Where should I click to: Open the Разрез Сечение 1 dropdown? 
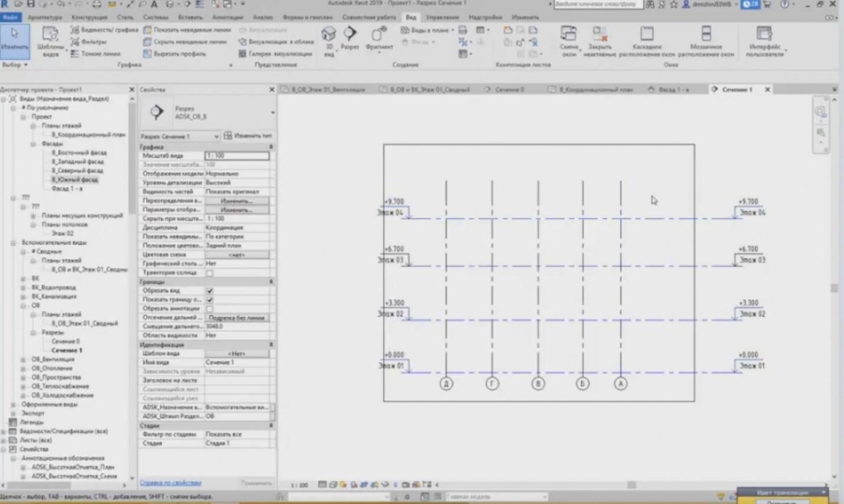179,136
